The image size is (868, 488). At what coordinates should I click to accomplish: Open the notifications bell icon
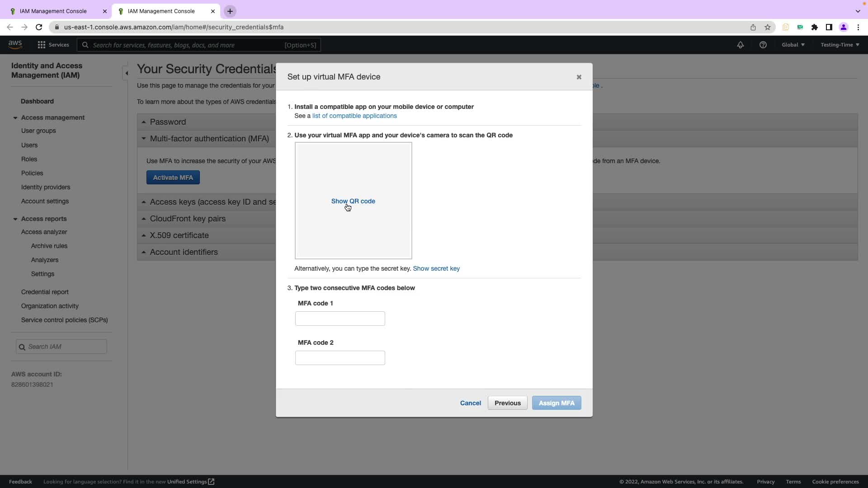[740, 45]
